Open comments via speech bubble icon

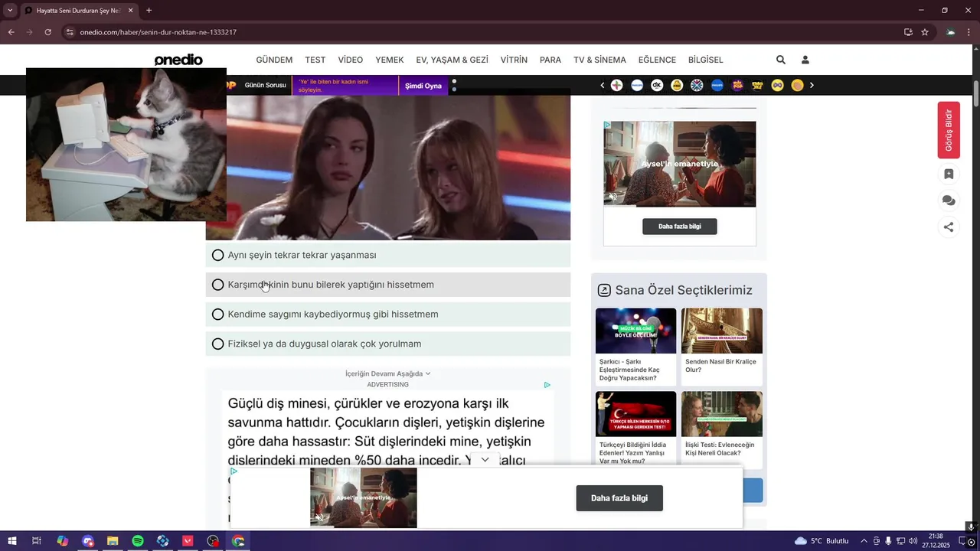(949, 201)
